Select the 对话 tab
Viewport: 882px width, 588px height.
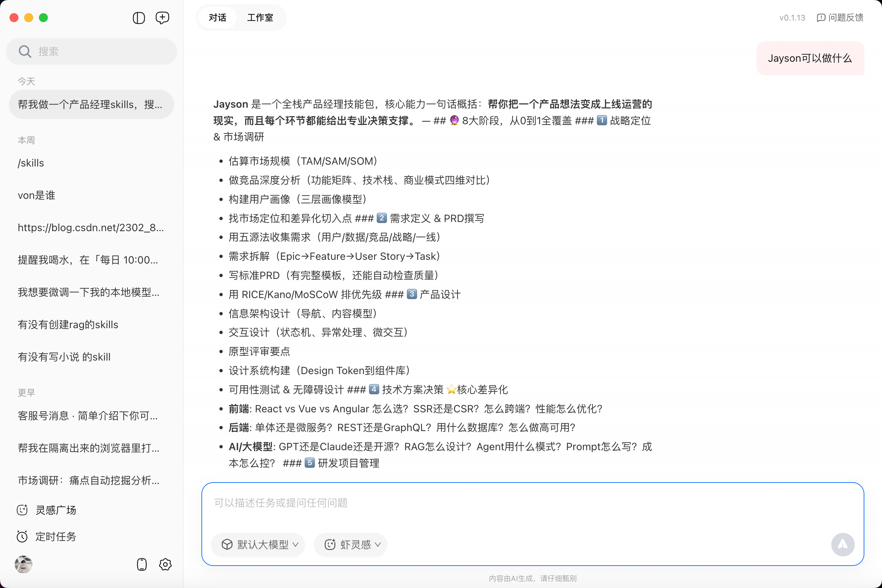(218, 18)
